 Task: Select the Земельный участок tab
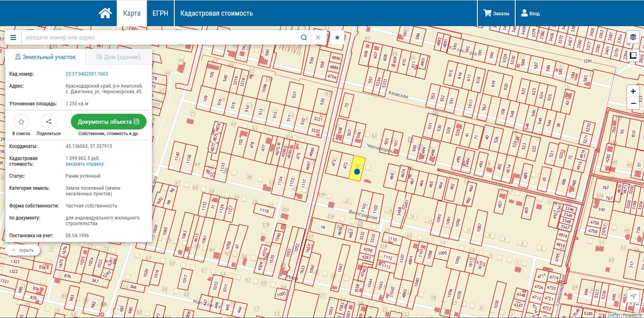[45, 57]
